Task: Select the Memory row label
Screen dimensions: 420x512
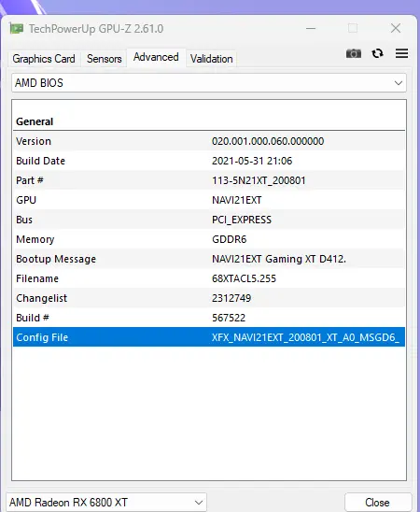Action: tap(35, 239)
